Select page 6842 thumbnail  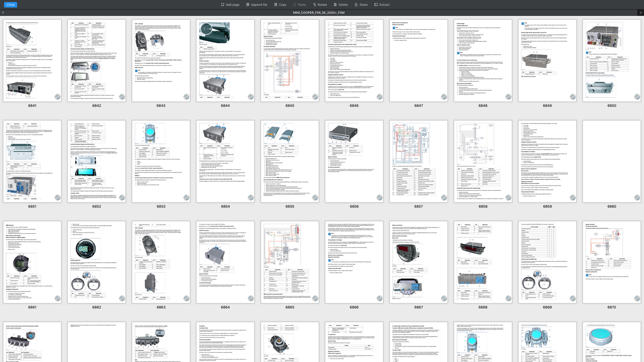(97, 60)
